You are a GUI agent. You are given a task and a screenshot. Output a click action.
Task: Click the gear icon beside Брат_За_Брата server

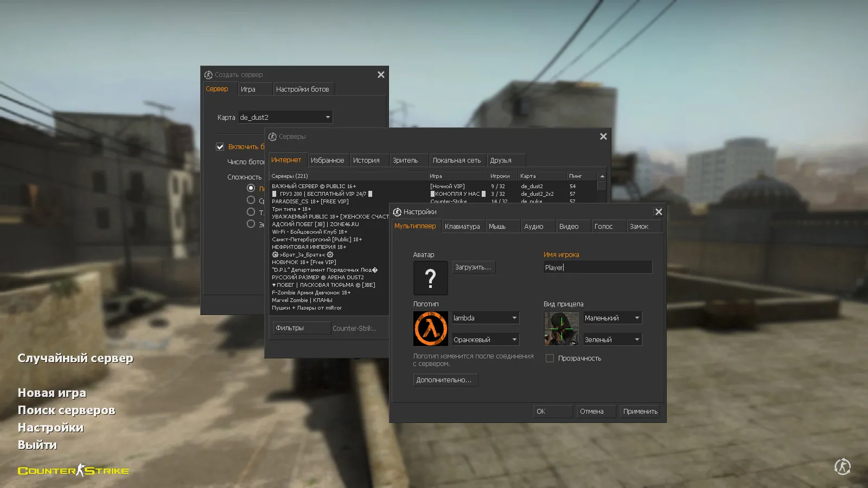pos(276,254)
